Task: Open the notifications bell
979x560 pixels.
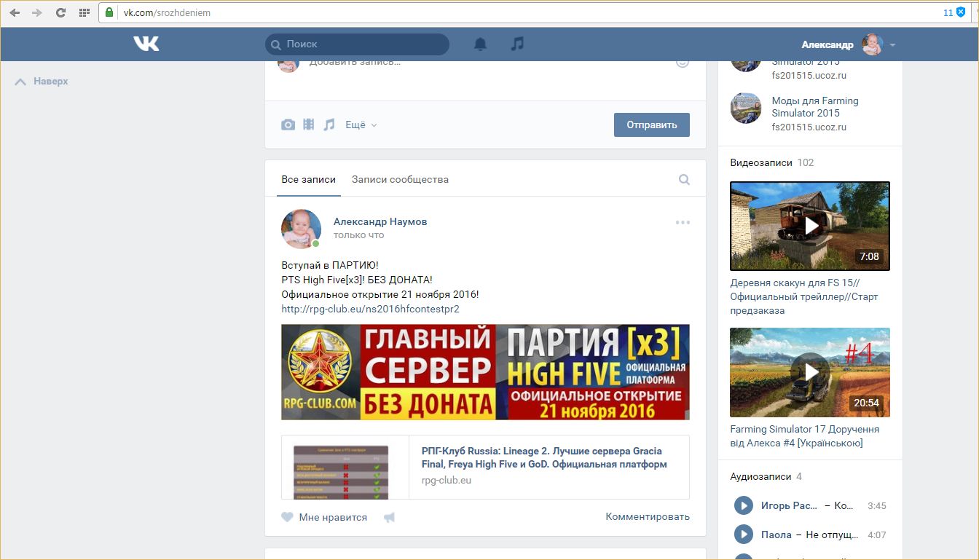Action: pyautogui.click(x=480, y=44)
